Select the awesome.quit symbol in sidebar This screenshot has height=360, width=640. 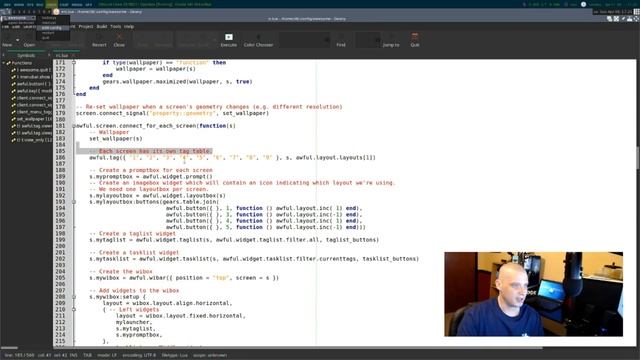tap(34, 70)
